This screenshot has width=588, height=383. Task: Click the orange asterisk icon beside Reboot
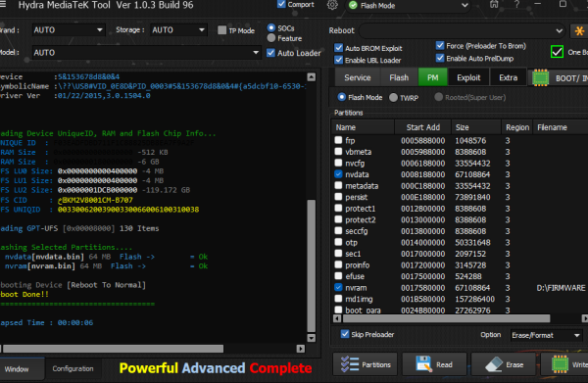[579, 30]
